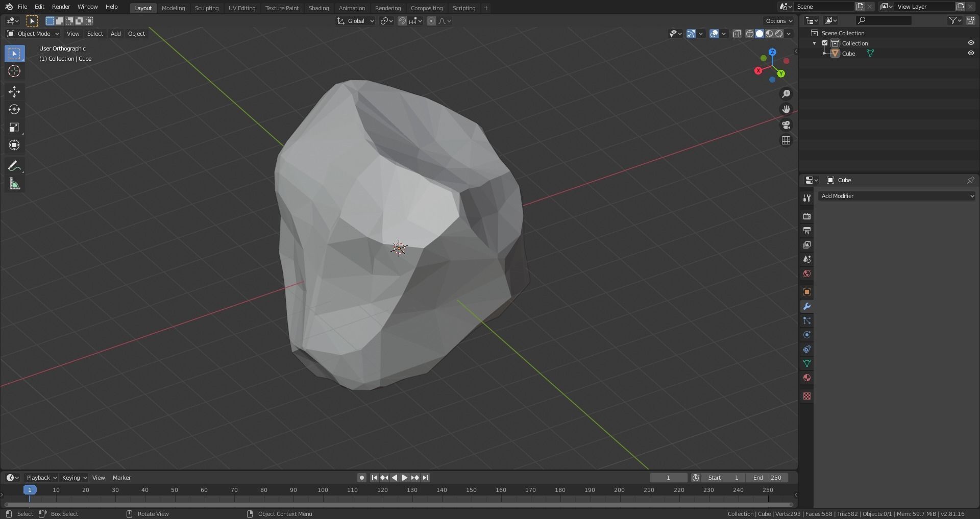Click the add workspace plus button
The width and height of the screenshot is (980, 519).
tap(486, 8)
